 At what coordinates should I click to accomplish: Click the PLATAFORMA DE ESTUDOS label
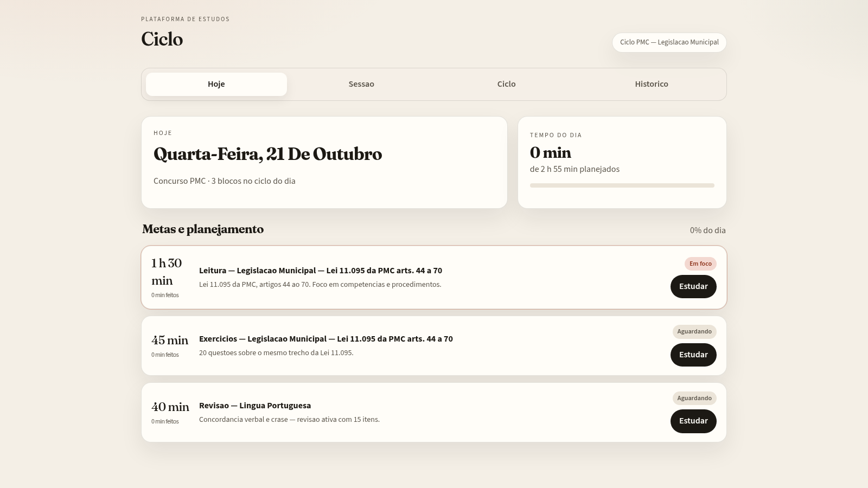click(x=186, y=19)
